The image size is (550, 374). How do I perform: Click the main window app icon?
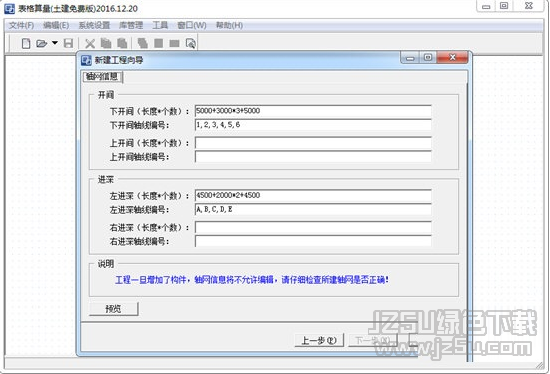click(x=9, y=8)
